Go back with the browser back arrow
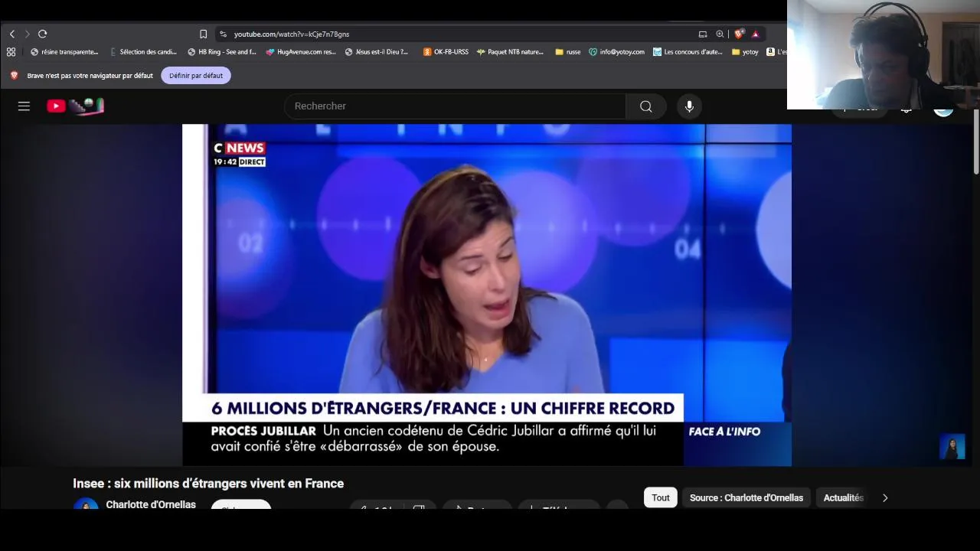 tap(12, 34)
